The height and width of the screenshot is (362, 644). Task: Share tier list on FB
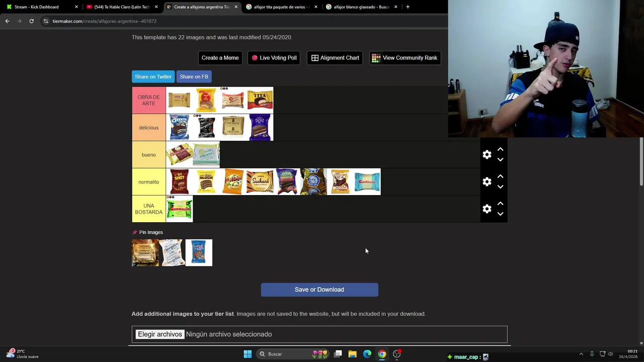pyautogui.click(x=194, y=76)
